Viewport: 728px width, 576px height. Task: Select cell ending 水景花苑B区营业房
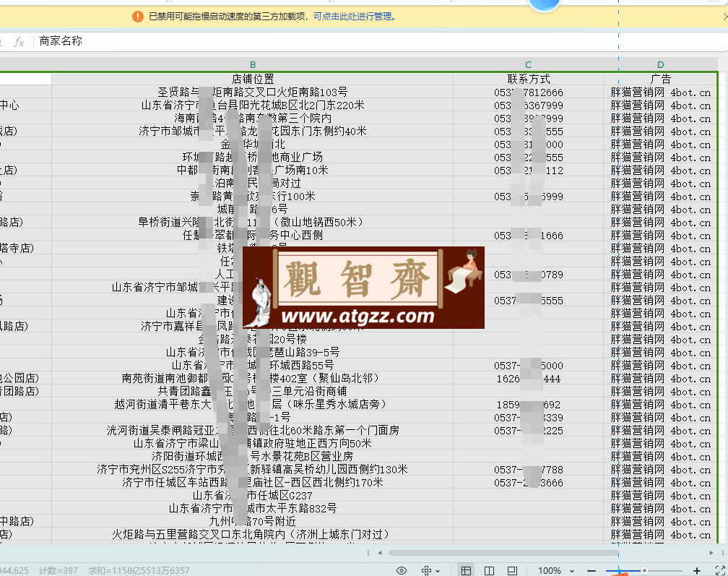tap(253, 457)
